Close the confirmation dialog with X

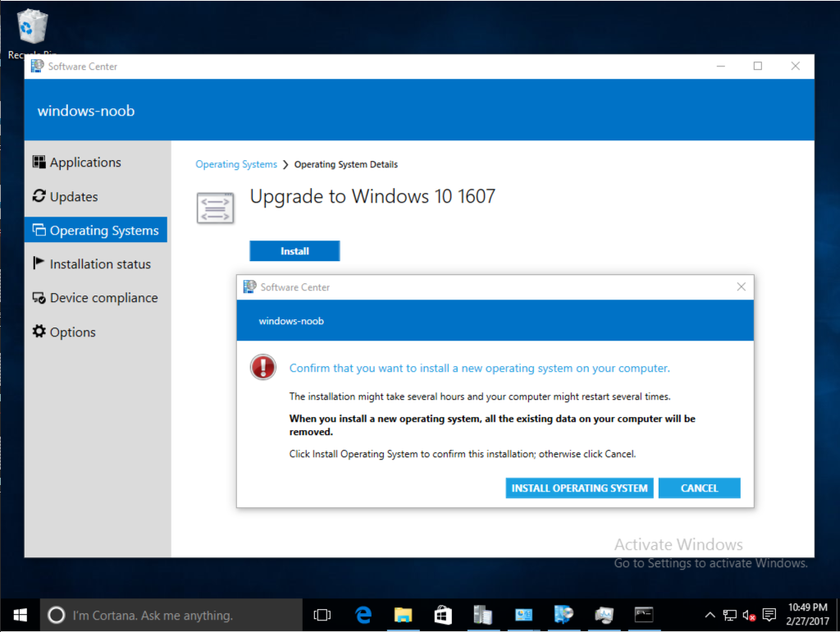(741, 286)
